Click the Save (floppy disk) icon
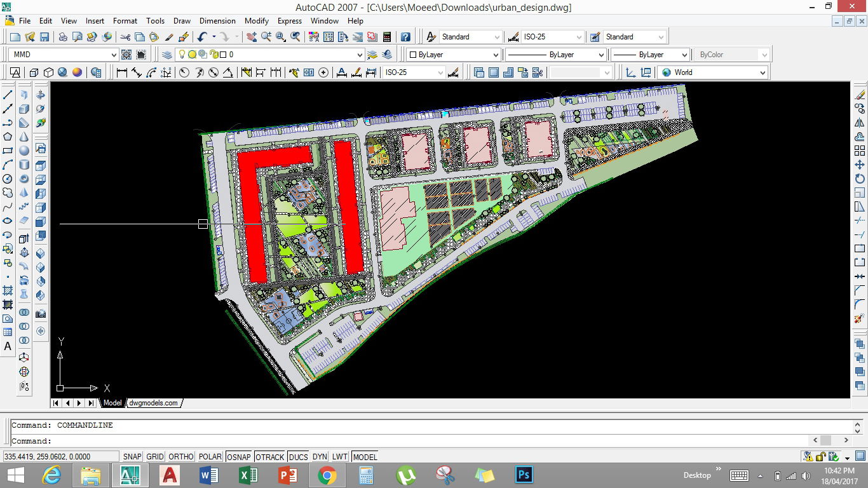Viewport: 868px width, 488px height. 44,36
